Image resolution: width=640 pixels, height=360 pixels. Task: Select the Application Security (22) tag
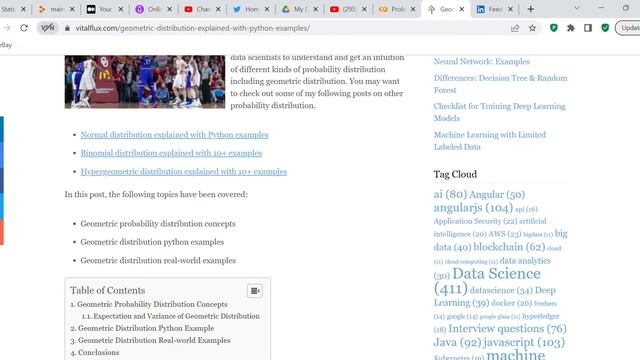(x=475, y=221)
